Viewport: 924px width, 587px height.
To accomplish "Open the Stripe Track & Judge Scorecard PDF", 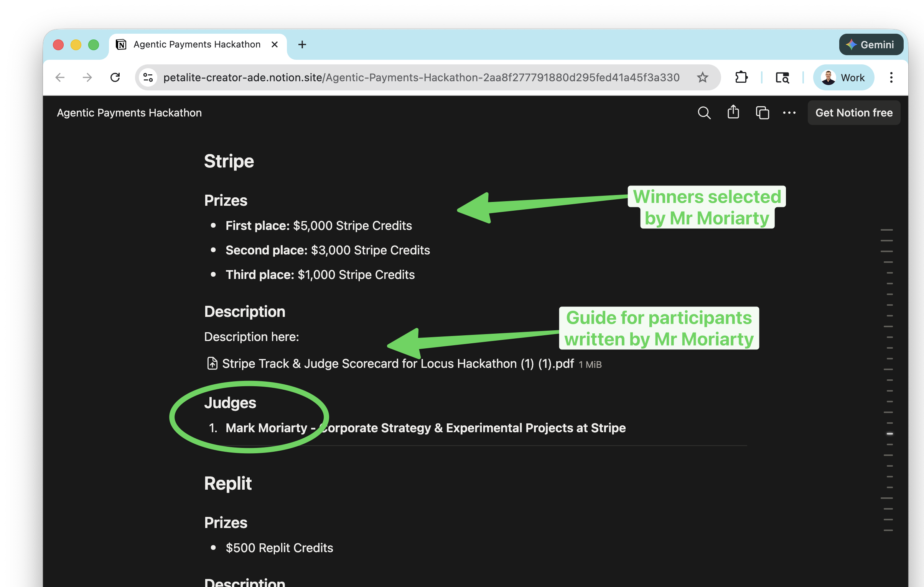I will pyautogui.click(x=397, y=364).
